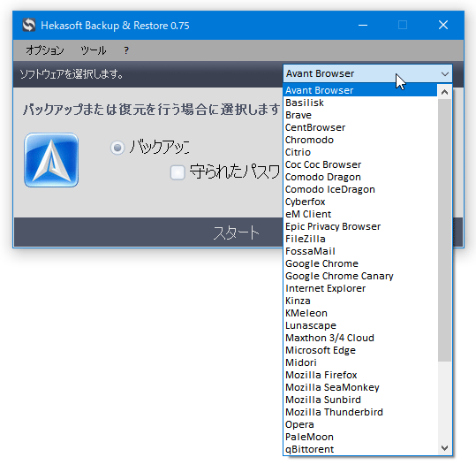Pick CentBrowser in the dropdown list
Screen dimensions: 476x465
360,127
